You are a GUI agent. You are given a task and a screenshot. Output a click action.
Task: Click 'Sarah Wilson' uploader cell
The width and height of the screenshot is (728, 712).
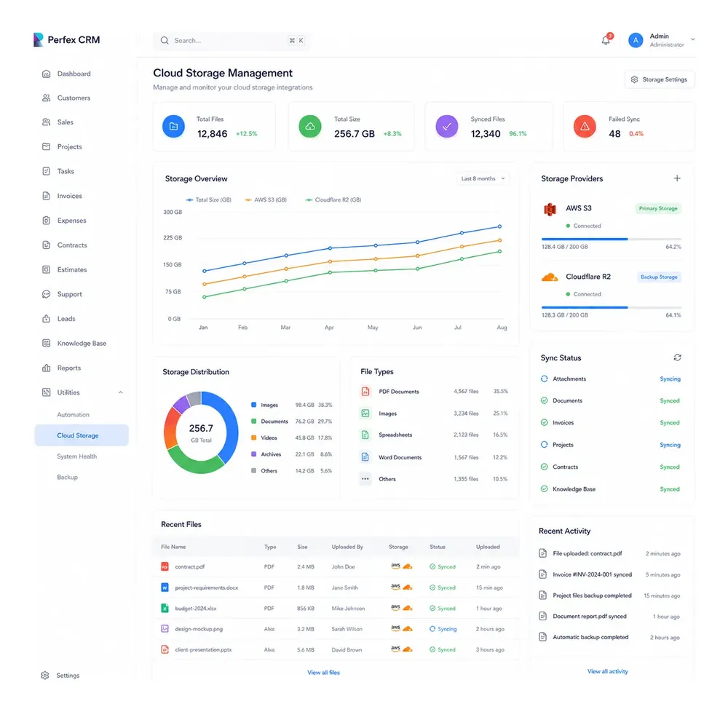click(x=347, y=629)
